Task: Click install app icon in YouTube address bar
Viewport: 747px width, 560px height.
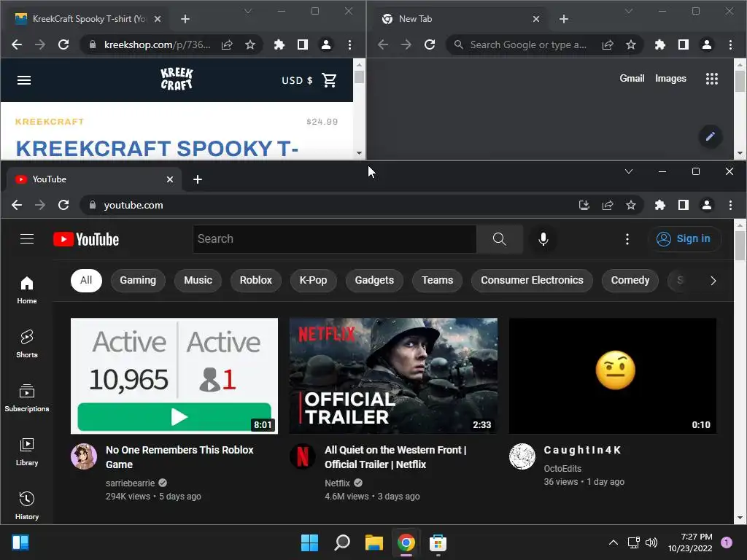Action: point(584,205)
